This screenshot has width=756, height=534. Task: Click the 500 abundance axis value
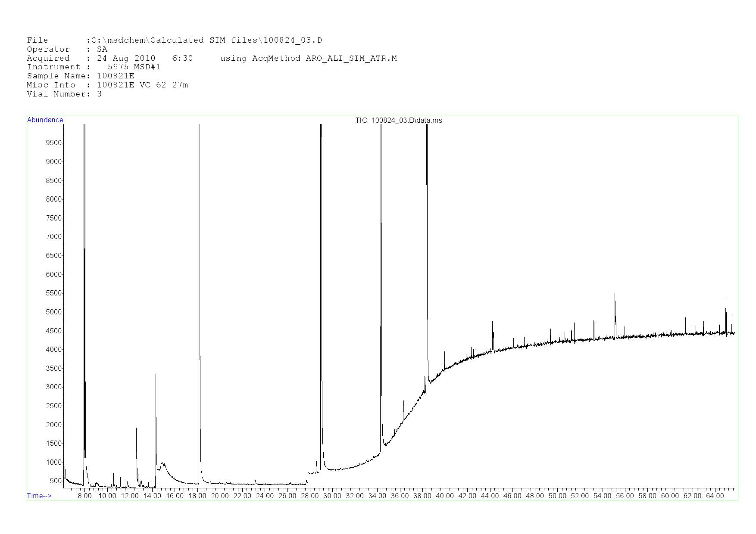(56, 481)
